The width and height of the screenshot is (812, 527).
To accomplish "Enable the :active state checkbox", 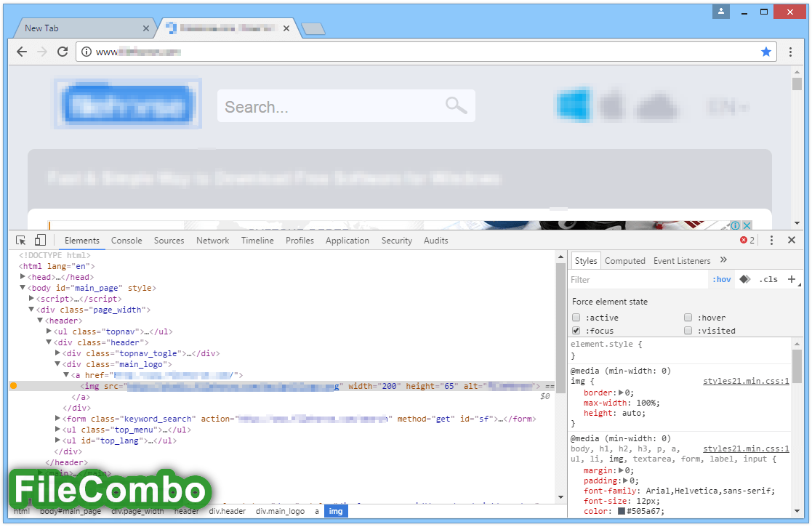I will coord(576,318).
